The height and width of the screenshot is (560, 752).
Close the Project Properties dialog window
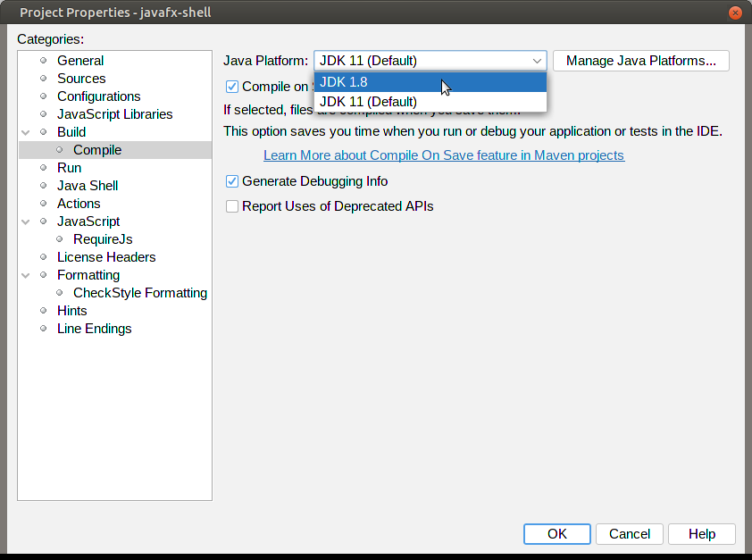735,13
